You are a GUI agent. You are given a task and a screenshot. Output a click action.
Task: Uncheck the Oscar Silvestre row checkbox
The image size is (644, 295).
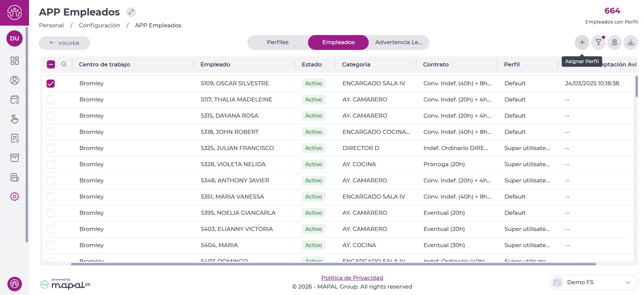coord(51,84)
